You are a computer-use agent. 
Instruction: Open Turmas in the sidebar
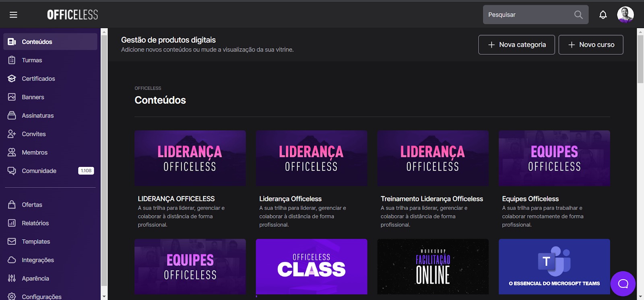[50, 60]
